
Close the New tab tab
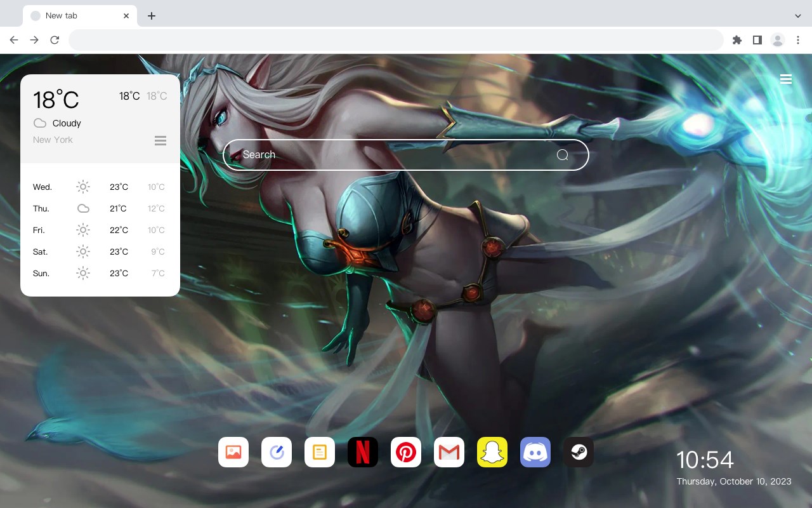127,16
